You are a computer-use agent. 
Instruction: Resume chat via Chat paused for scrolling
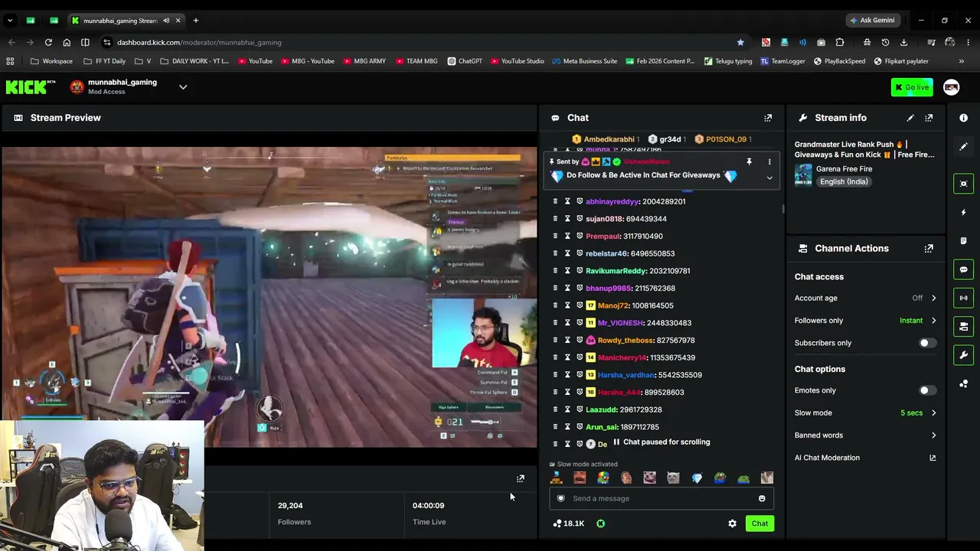point(661,442)
